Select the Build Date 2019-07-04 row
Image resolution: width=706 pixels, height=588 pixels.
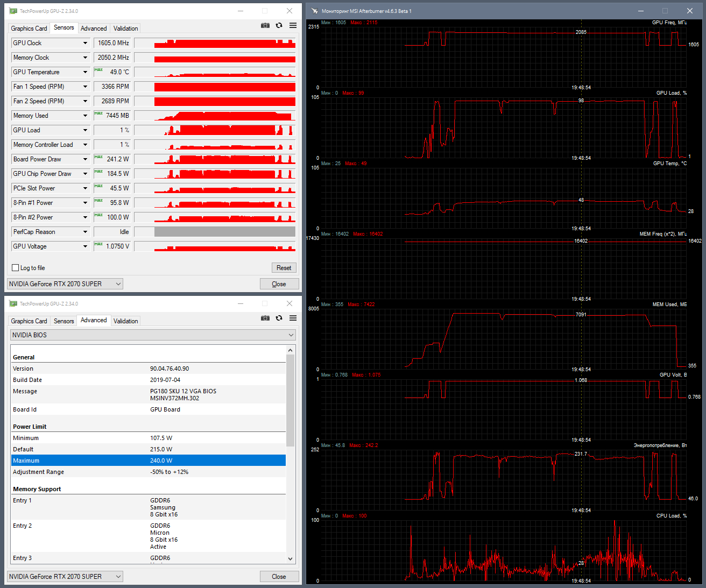[x=149, y=380]
